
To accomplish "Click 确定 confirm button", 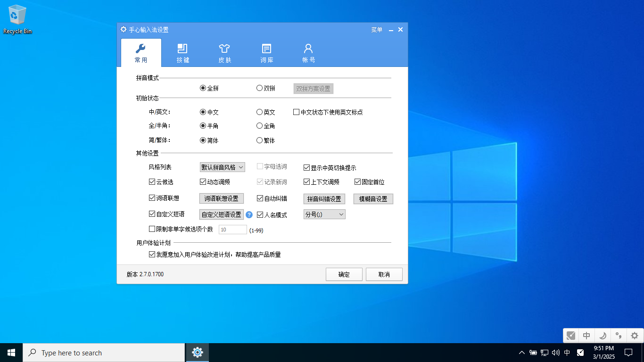I will pos(344,274).
